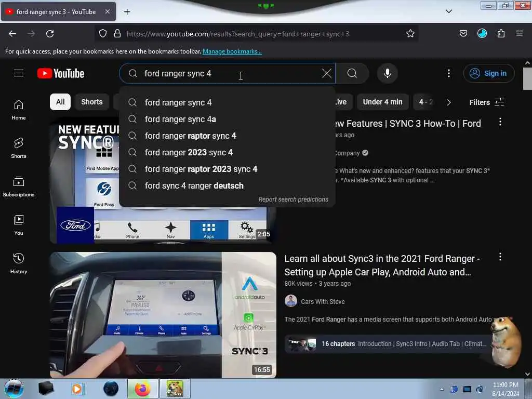The height and width of the screenshot is (399, 532).
Task: Choose suggestion 'ford ranger sync 4a'
Action: 227,119
